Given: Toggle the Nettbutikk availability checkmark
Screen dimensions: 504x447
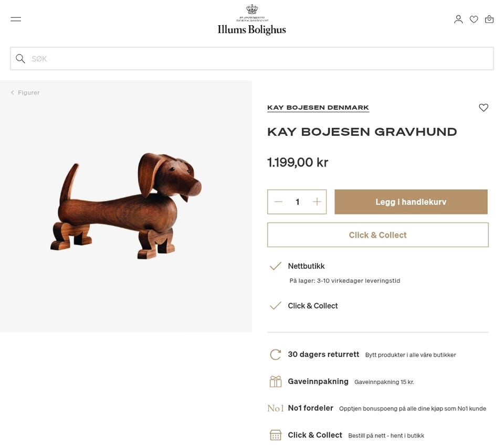Looking at the screenshot, I should (x=275, y=266).
